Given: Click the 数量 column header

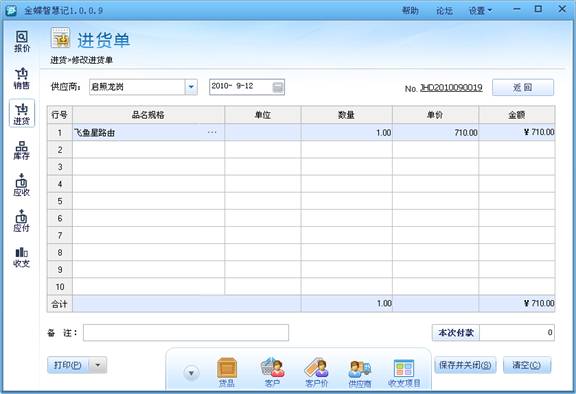Looking at the screenshot, I should (346, 115).
